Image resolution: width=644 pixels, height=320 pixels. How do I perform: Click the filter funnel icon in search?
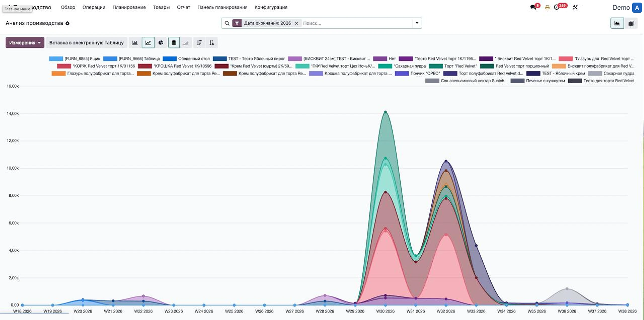pos(237,23)
